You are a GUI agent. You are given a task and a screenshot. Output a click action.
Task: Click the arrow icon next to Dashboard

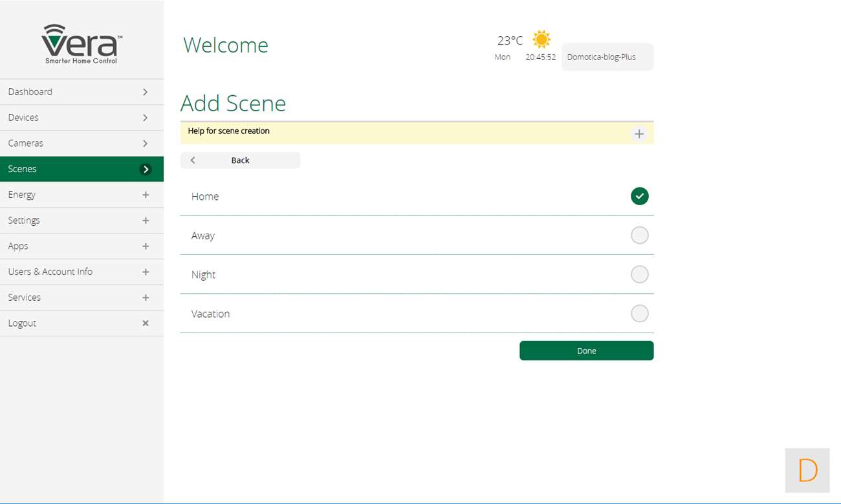[x=146, y=92]
